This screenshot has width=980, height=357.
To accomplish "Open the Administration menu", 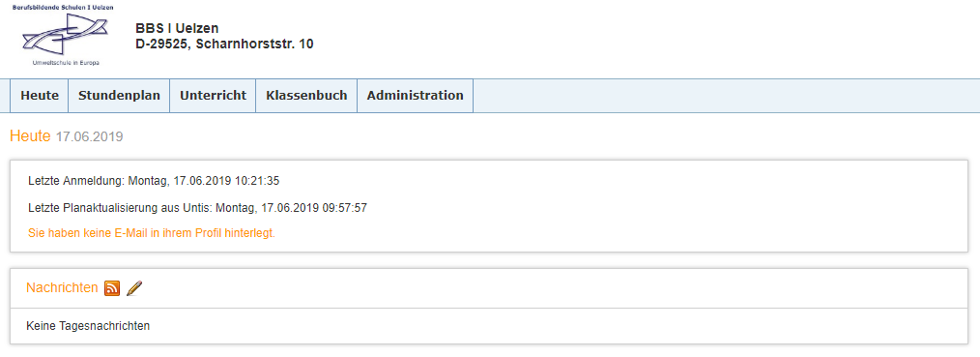I will click(415, 96).
